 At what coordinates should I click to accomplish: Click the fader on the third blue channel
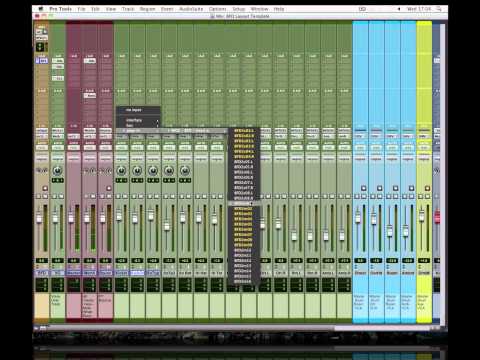coord(389,231)
